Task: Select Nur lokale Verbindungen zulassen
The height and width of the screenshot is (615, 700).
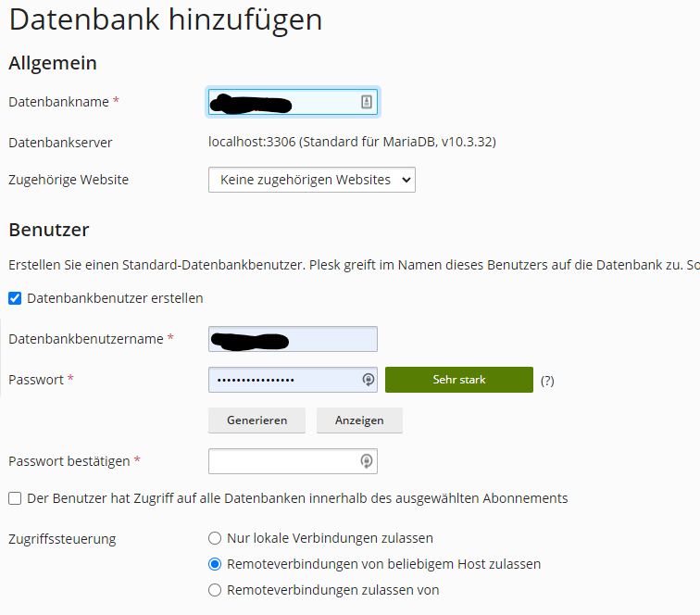Action: 215,538
